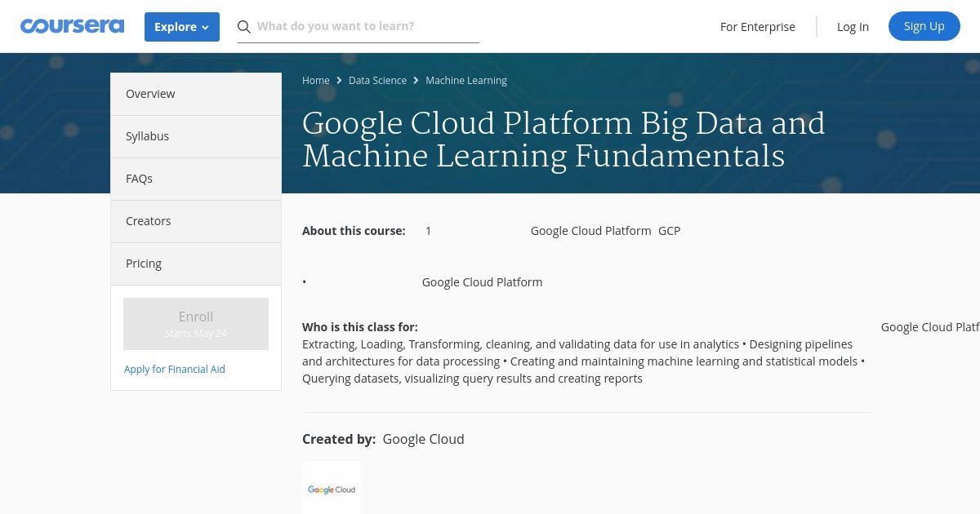Open the For Enterprise link
980x514 pixels.
point(758,27)
